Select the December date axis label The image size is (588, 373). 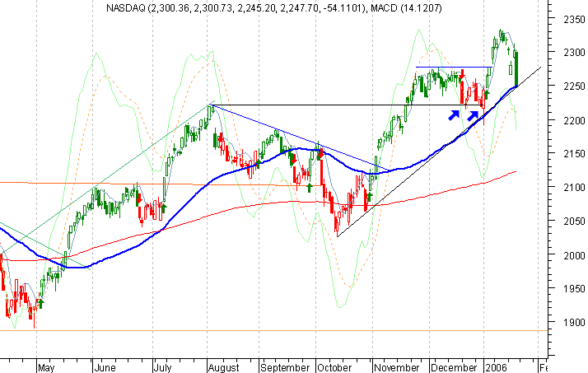tap(454, 368)
